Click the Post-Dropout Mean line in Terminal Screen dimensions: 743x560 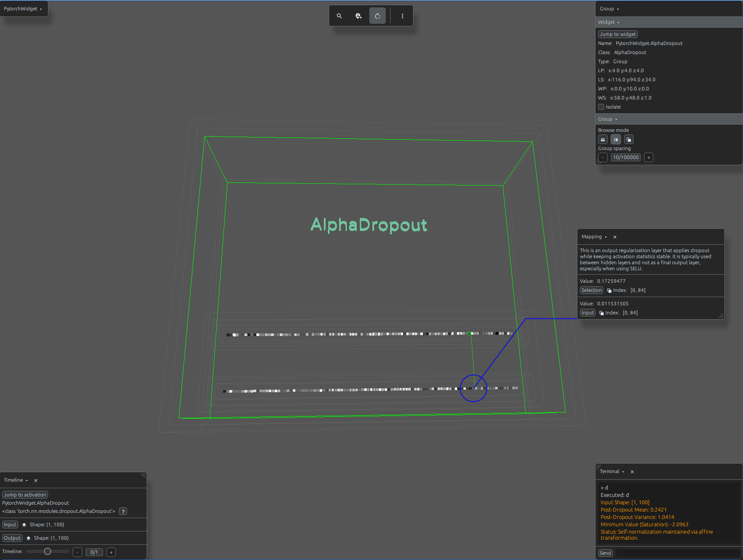tap(634, 510)
